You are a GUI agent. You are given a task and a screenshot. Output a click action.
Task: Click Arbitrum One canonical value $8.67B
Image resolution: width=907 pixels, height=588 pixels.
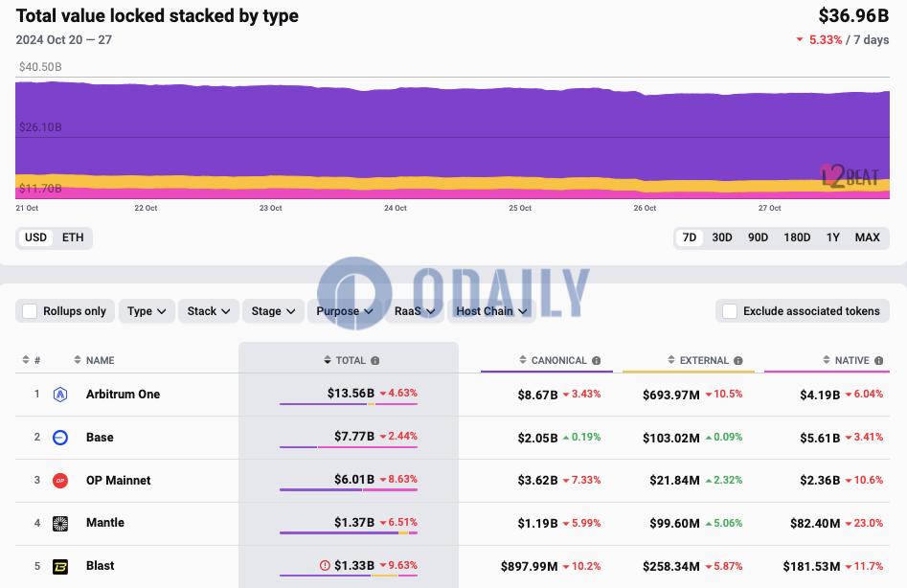(537, 395)
